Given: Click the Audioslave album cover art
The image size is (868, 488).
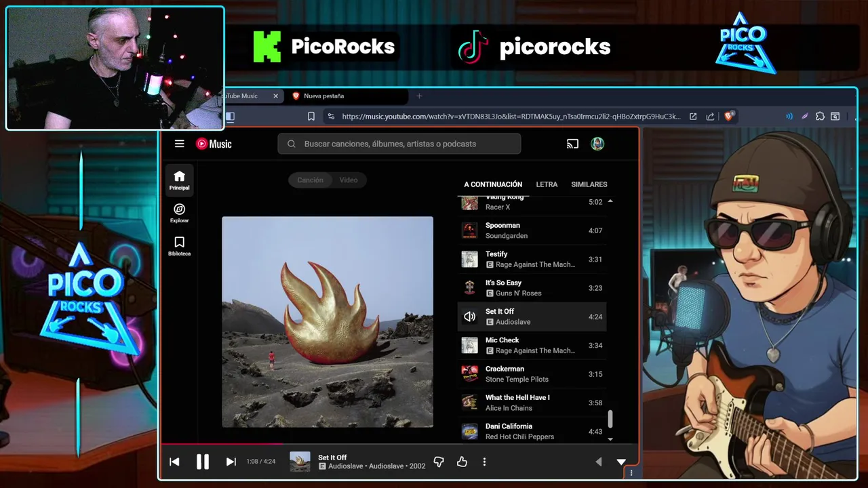Looking at the screenshot, I should pyautogui.click(x=328, y=322).
